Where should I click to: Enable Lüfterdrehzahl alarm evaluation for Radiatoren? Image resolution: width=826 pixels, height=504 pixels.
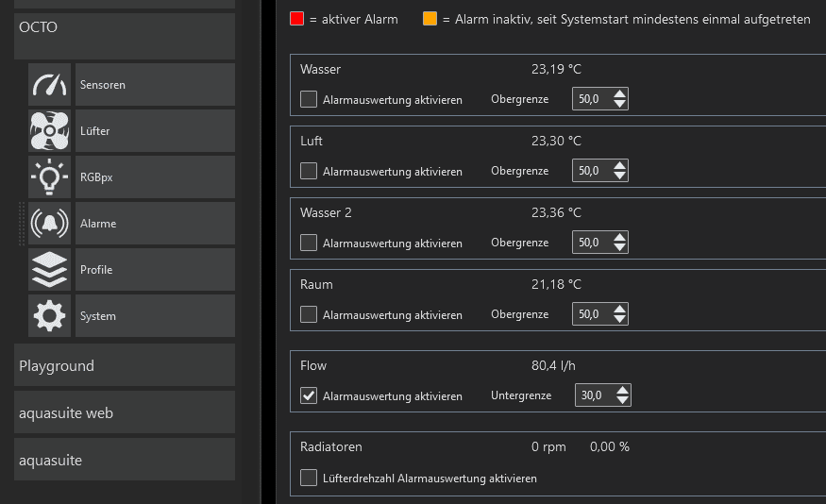pos(309,478)
